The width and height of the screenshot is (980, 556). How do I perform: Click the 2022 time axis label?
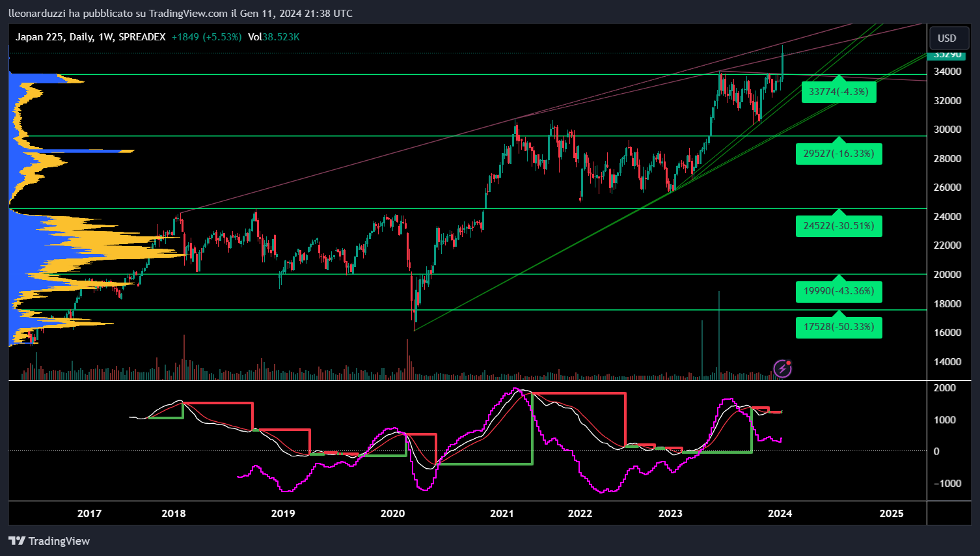pos(580,514)
